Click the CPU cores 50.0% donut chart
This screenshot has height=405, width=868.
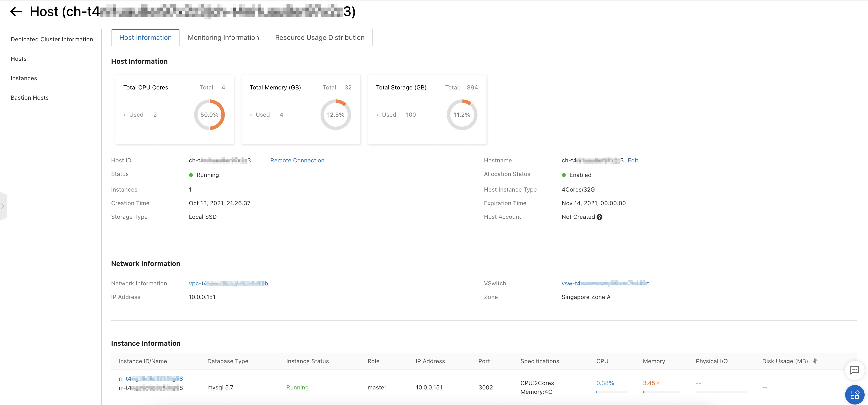(x=209, y=115)
